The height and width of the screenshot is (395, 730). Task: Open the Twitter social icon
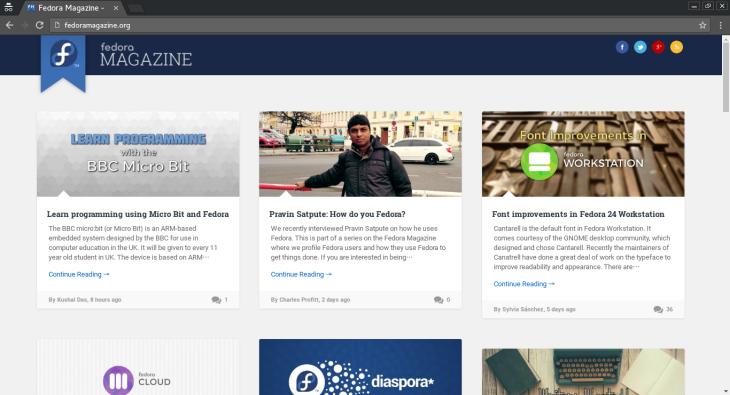tap(640, 47)
